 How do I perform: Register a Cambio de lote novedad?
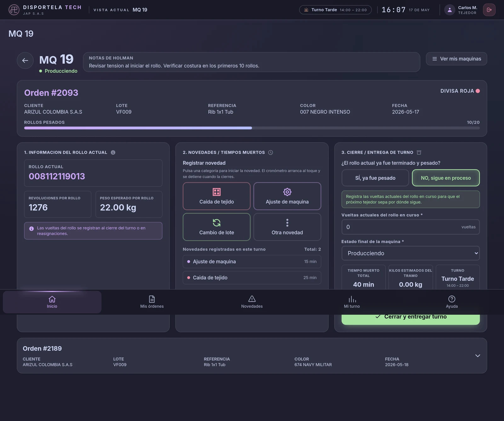coord(217,227)
